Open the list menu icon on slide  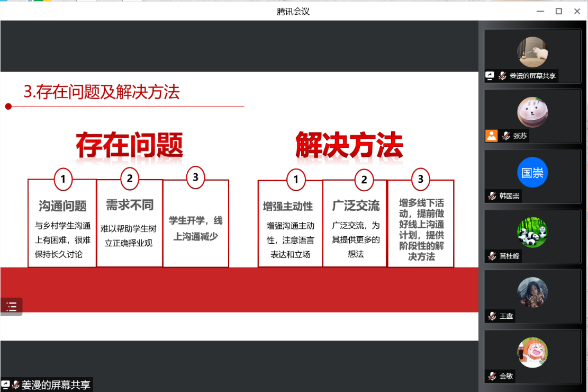11,306
